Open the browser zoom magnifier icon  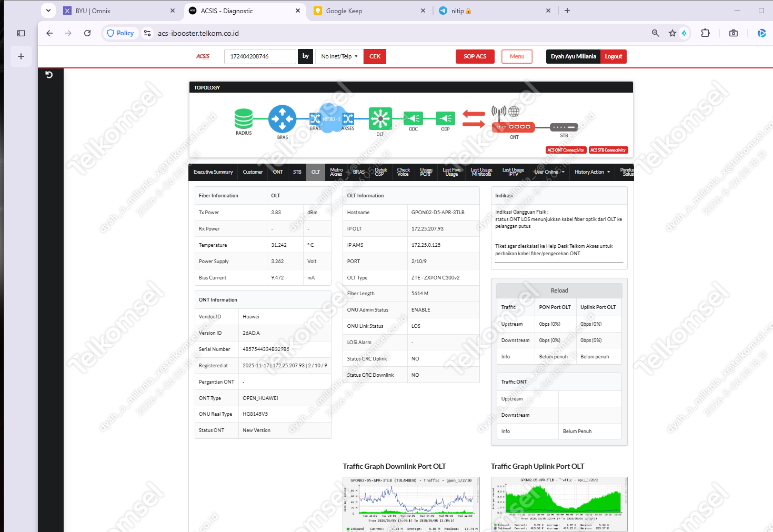coord(656,33)
